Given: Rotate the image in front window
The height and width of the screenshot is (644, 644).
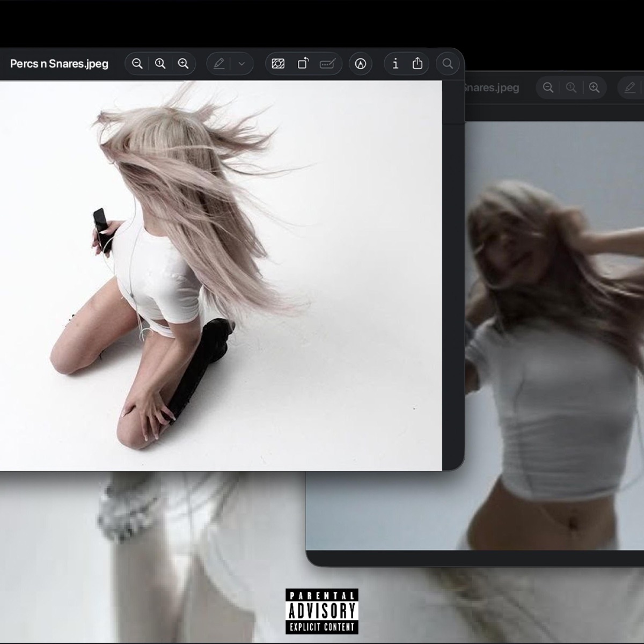Looking at the screenshot, I should pos(303,64).
